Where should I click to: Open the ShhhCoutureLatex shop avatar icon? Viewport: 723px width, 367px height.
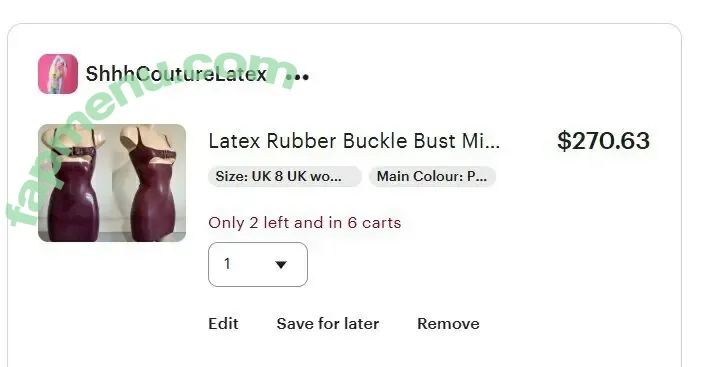tap(58, 74)
